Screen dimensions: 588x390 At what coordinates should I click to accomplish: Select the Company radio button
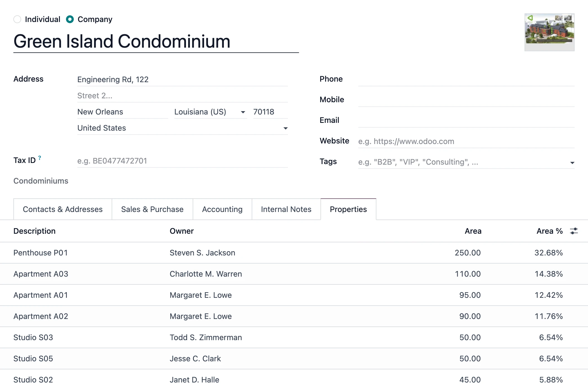coord(70,19)
